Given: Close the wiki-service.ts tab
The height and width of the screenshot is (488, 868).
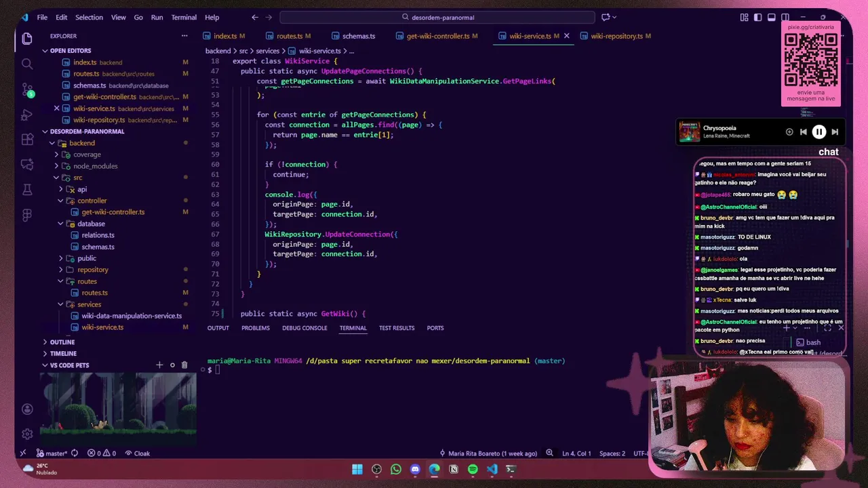Looking at the screenshot, I should click(x=567, y=36).
